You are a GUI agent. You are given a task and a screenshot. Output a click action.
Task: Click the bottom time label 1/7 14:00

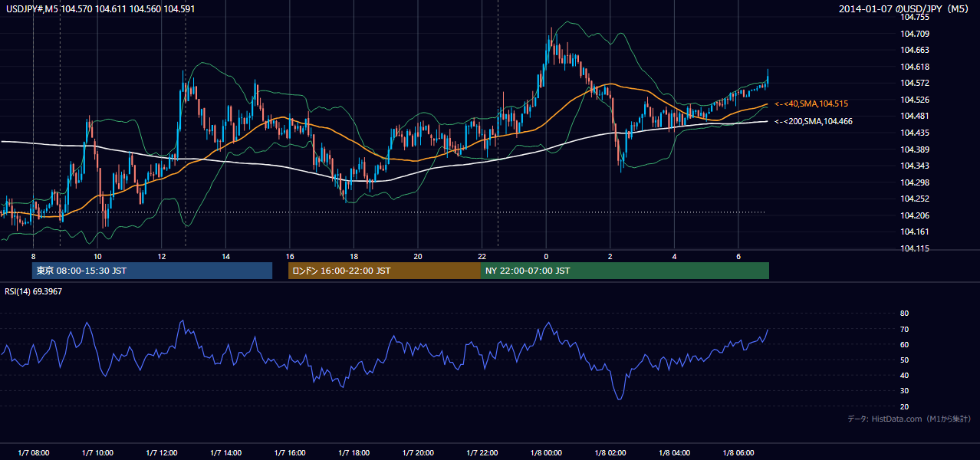point(225,453)
